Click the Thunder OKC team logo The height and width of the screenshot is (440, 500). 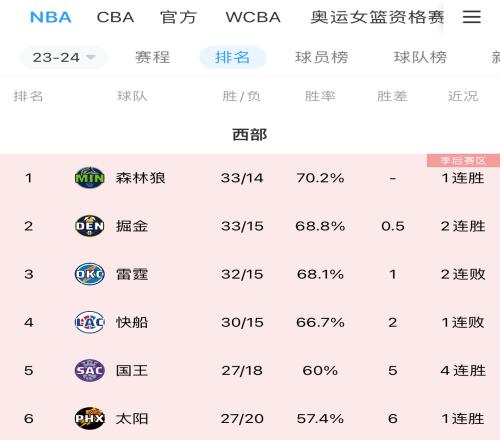[90, 274]
